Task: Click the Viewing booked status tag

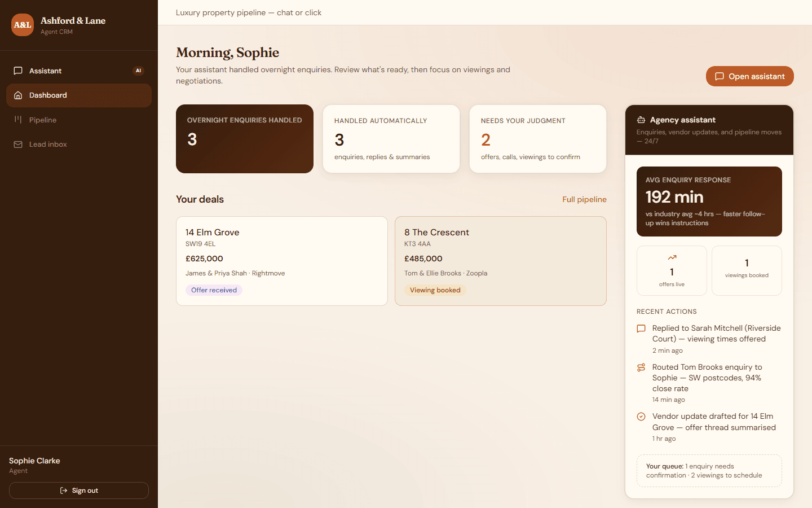Action: pos(435,290)
